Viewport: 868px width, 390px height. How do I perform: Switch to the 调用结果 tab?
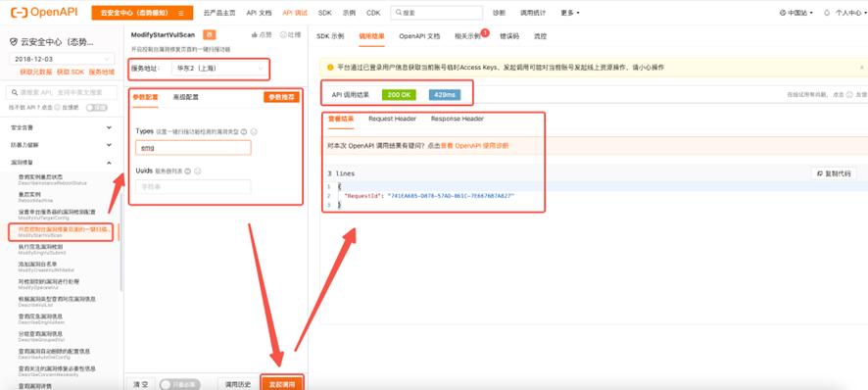point(371,36)
